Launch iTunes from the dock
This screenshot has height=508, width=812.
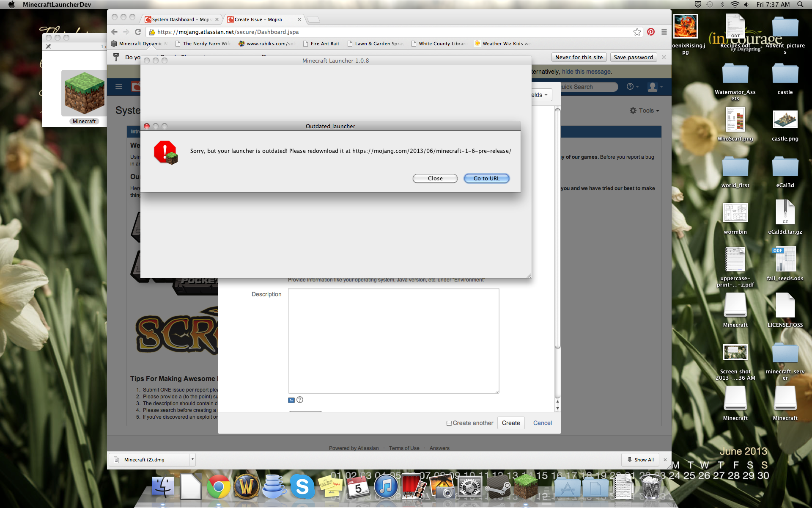click(x=386, y=487)
